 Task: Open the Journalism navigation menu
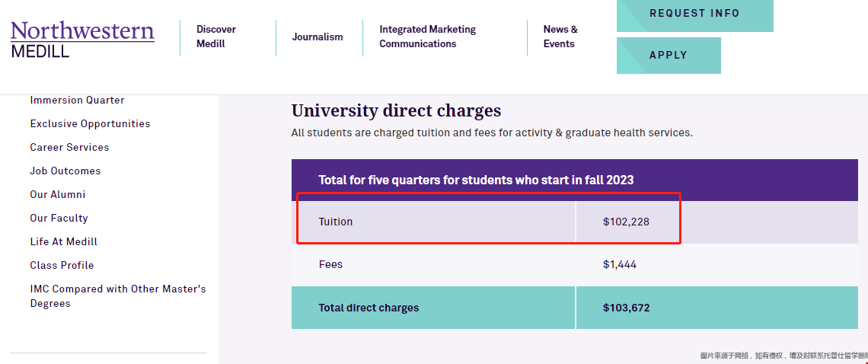pyautogui.click(x=318, y=37)
